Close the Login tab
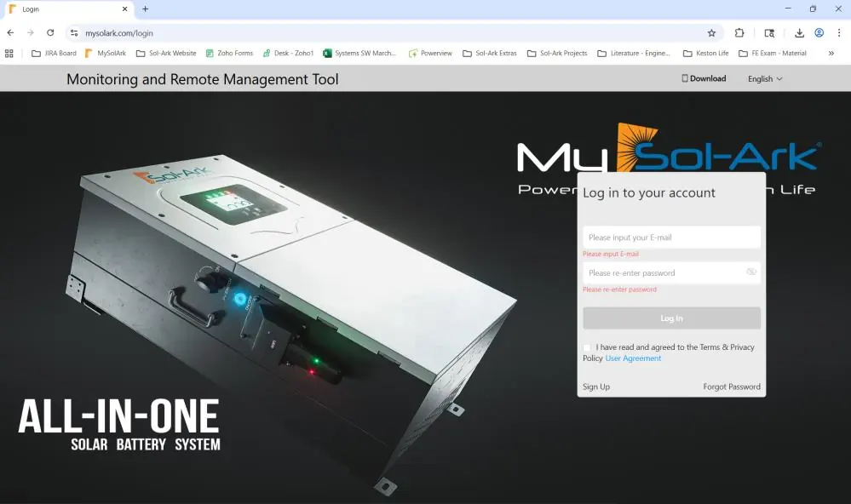Viewport: 851px width, 504px height. click(125, 9)
